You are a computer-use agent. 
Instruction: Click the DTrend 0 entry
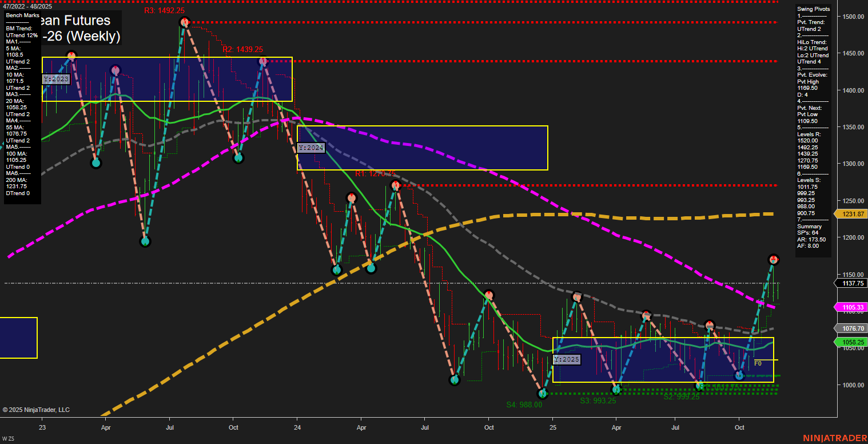(x=18, y=193)
